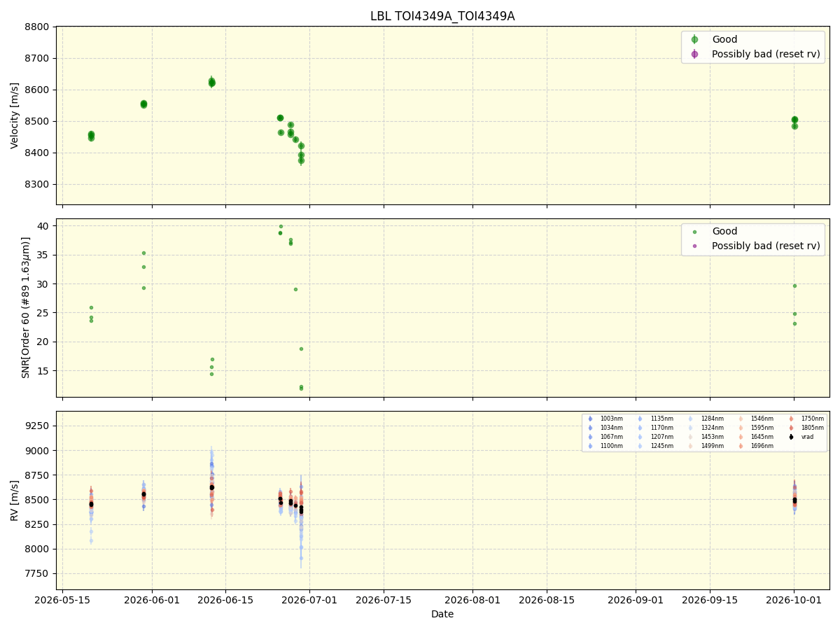The width and height of the screenshot is (840, 630).
Task: Click the 8800 velocity tick label
Action: (37, 27)
